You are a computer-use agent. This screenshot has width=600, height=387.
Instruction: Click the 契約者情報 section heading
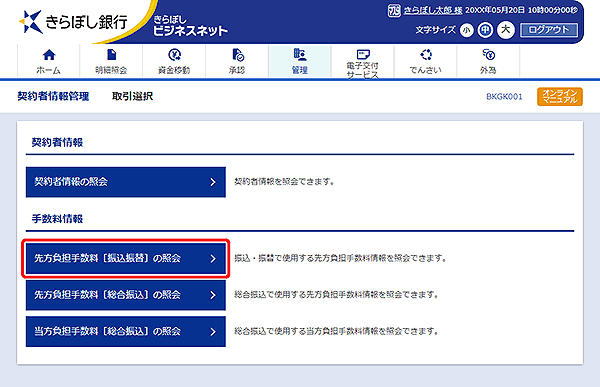point(57,142)
